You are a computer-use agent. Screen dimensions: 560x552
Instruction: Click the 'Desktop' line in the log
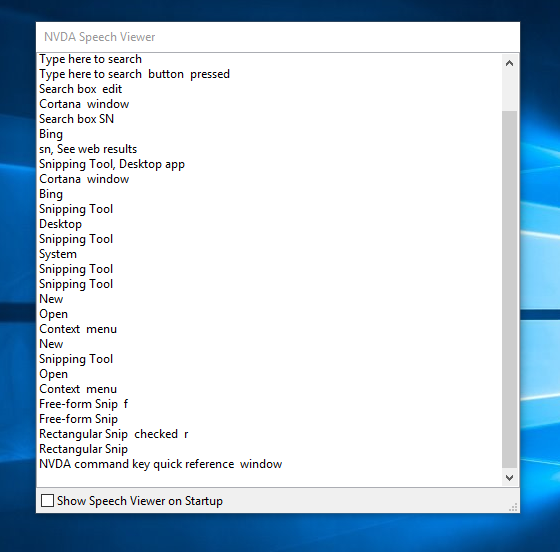point(60,224)
